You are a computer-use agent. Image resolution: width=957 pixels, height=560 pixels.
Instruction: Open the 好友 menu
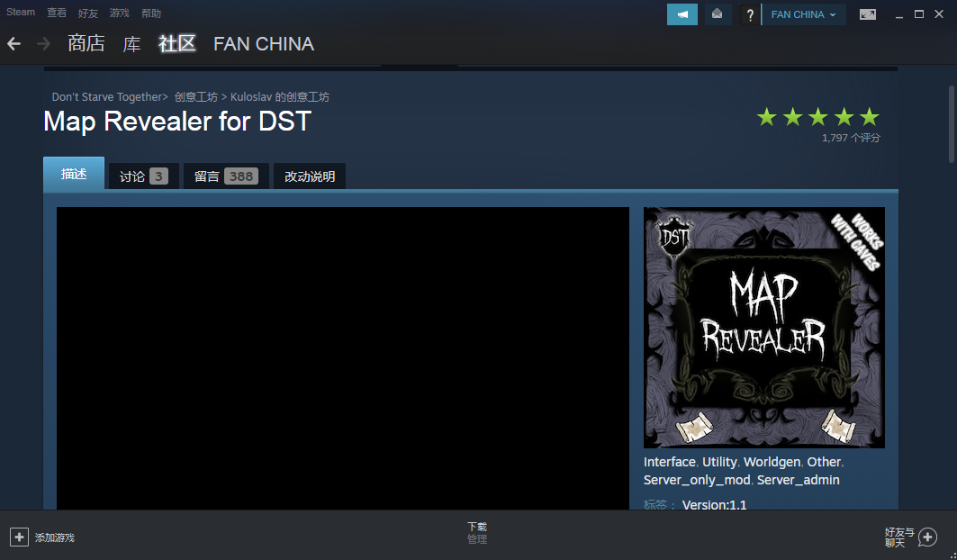[x=88, y=13]
